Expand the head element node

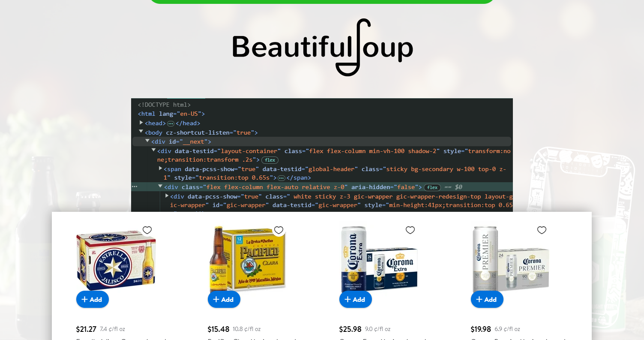[x=141, y=123]
